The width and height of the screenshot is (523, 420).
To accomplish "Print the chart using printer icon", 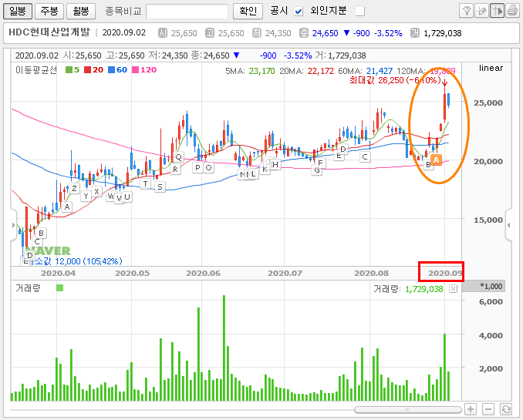I will [512, 11].
